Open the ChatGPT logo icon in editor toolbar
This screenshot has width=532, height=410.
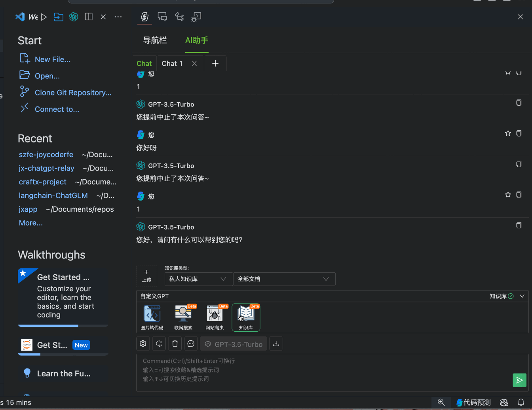(x=74, y=17)
